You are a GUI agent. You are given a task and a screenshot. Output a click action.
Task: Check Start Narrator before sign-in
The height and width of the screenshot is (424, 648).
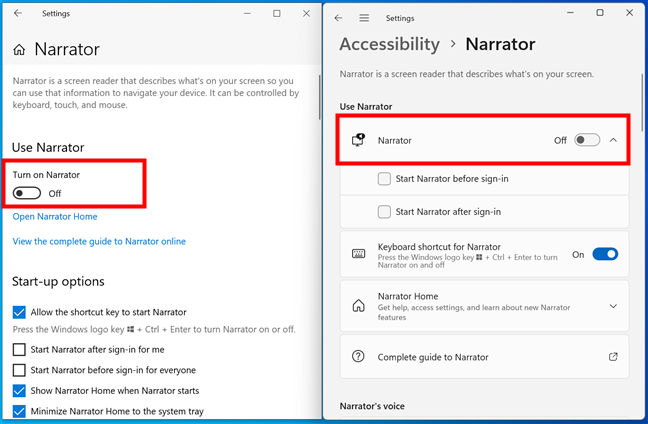click(384, 179)
